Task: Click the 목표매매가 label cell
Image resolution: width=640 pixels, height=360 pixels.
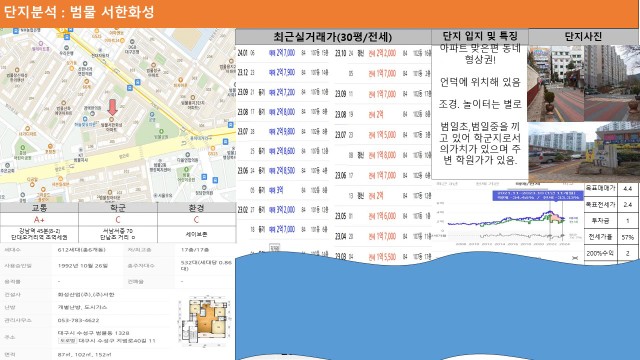Action: (x=601, y=188)
